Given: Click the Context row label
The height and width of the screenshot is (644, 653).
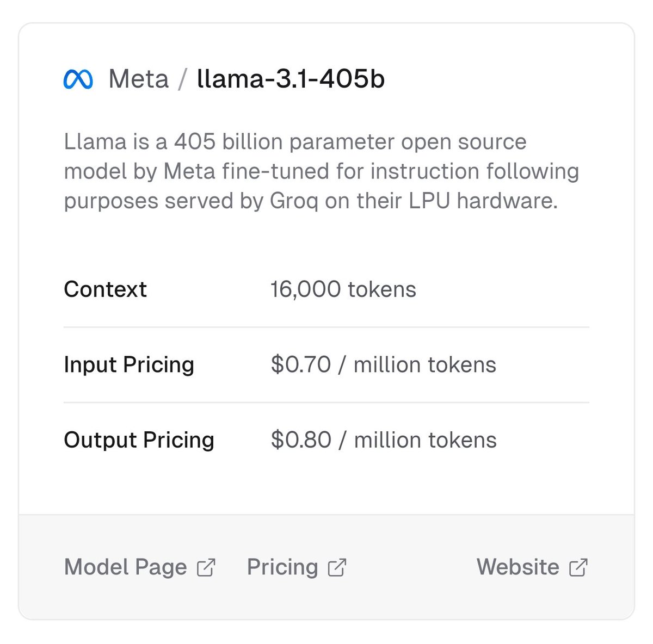Looking at the screenshot, I should pyautogui.click(x=105, y=289).
